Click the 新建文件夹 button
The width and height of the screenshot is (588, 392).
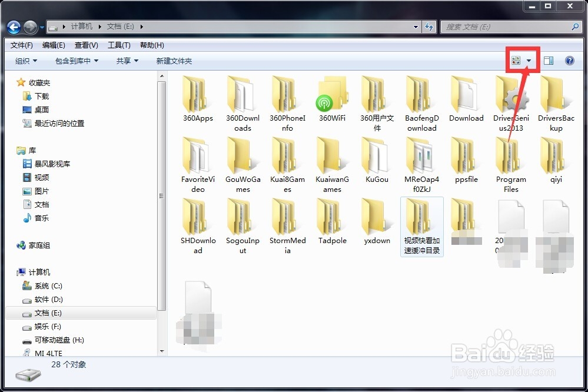pyautogui.click(x=174, y=61)
